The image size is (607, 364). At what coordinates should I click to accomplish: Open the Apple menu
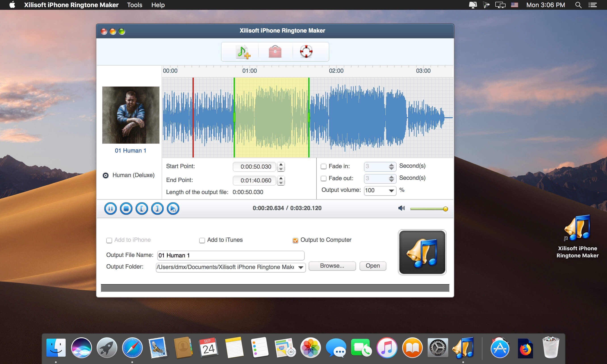pyautogui.click(x=12, y=5)
